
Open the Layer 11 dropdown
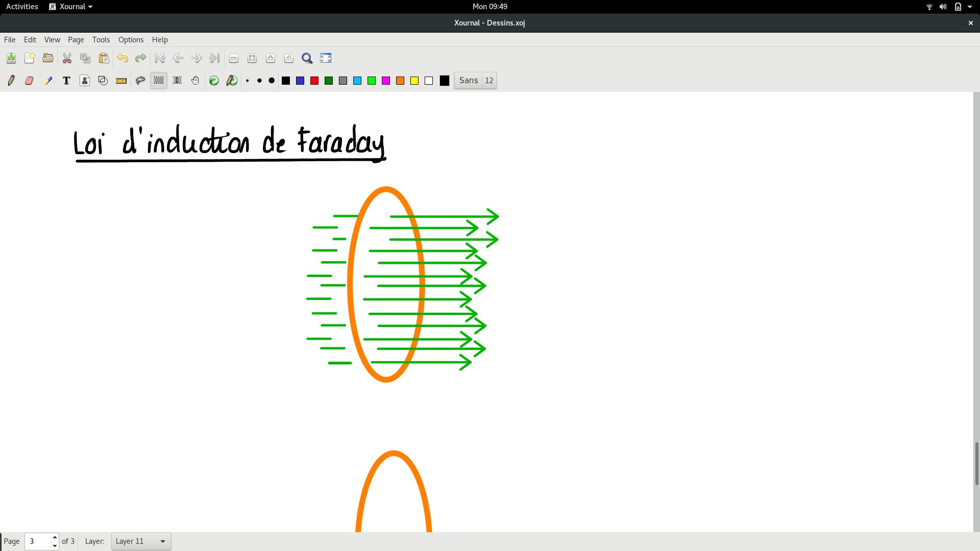[x=141, y=541]
